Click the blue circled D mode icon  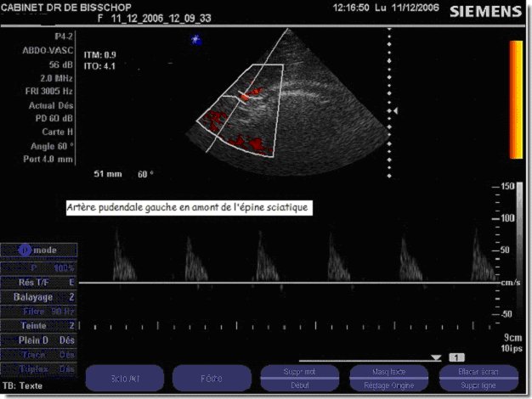[x=25, y=250]
